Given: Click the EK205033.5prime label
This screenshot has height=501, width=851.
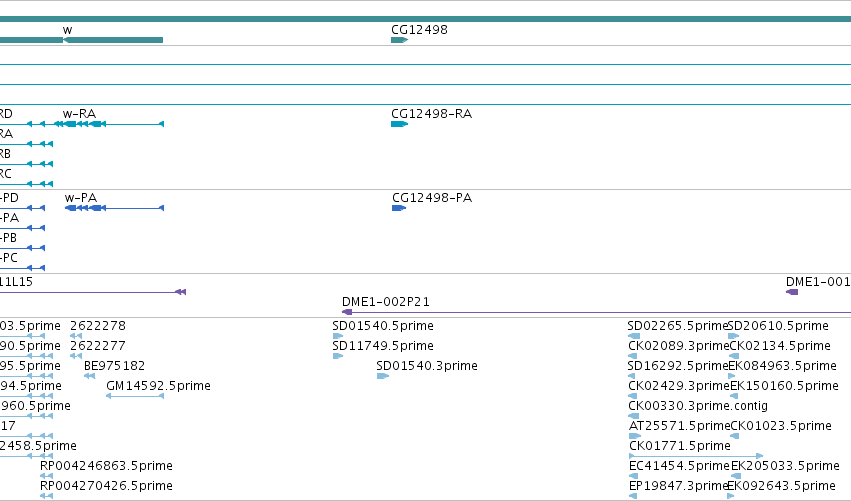Looking at the screenshot, I should click(x=785, y=466).
